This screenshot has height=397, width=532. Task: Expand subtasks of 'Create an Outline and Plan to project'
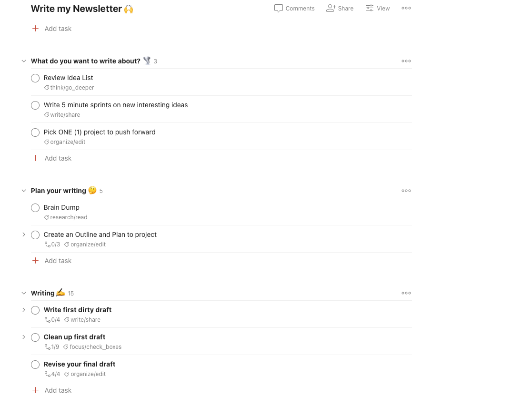(24, 234)
